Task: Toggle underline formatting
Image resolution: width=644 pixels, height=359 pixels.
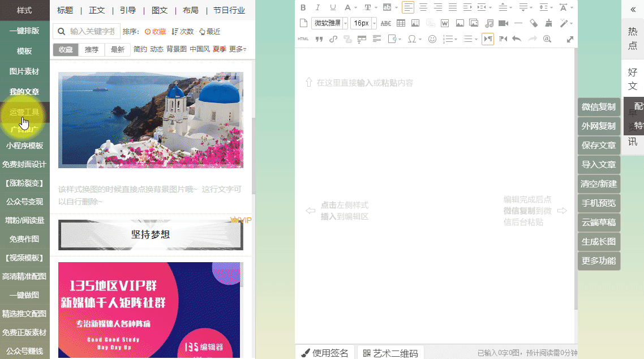Action: coord(333,7)
